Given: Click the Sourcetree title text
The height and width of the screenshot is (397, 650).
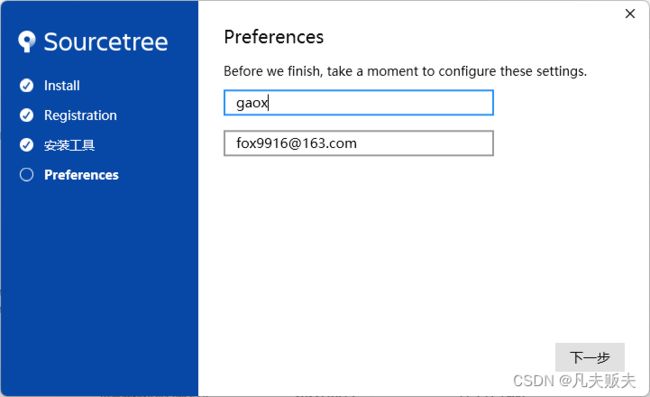Looking at the screenshot, I should pos(106,42).
